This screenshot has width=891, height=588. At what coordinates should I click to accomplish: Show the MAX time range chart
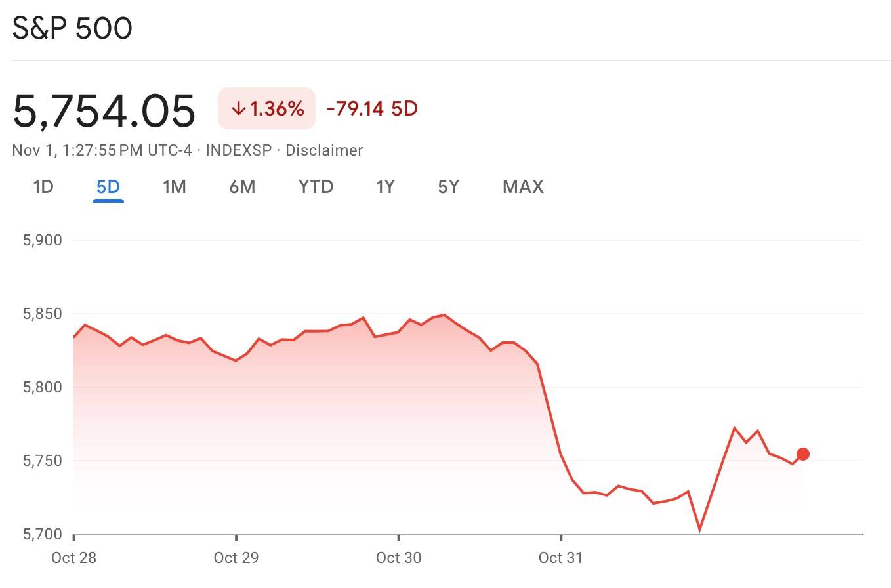[x=523, y=187]
